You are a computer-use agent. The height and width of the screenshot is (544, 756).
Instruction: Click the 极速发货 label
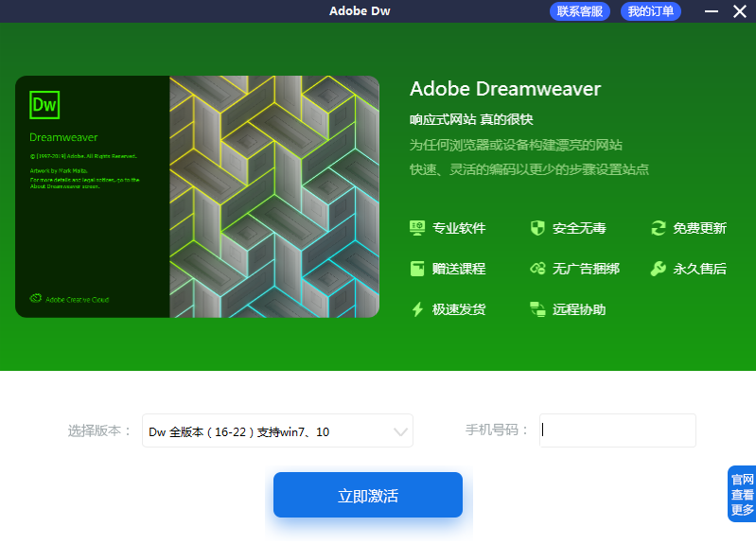[x=459, y=309]
